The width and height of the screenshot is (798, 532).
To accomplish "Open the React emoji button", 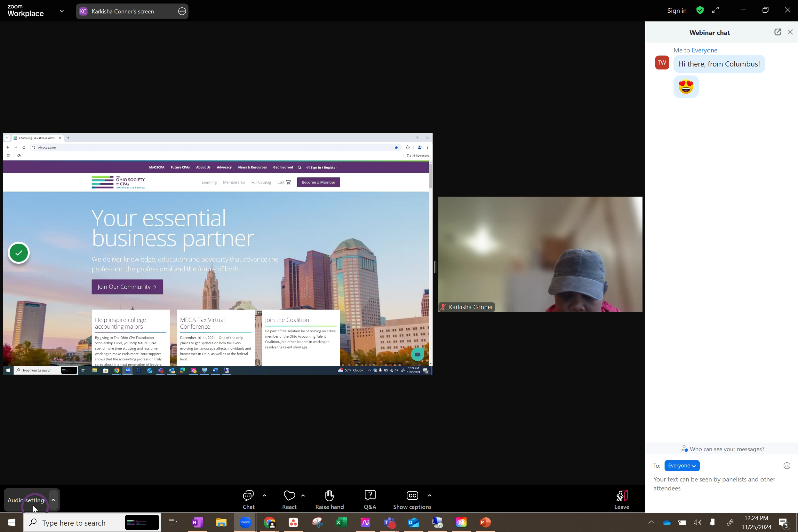I will point(289,499).
